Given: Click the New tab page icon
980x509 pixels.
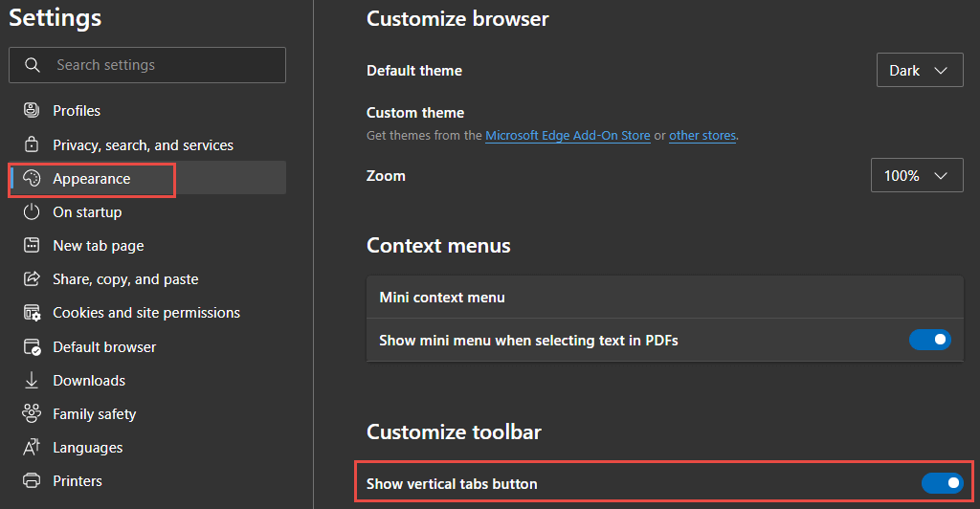Looking at the screenshot, I should tap(32, 246).
